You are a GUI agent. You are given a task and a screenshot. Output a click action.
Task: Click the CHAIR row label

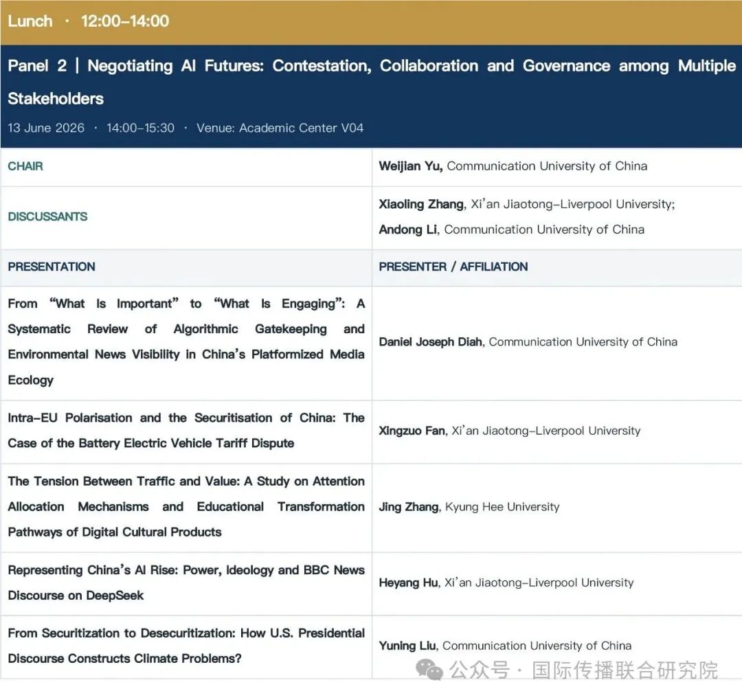[x=25, y=166]
